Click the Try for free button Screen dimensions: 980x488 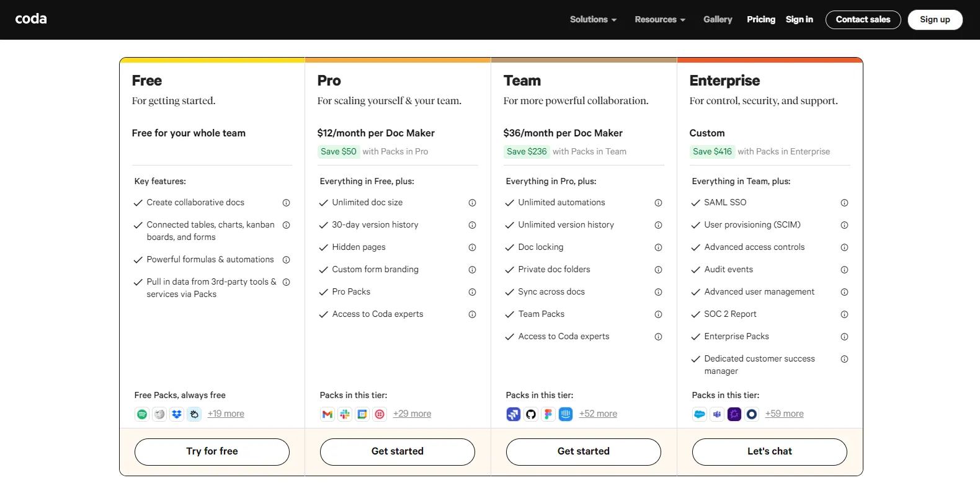[x=212, y=452]
